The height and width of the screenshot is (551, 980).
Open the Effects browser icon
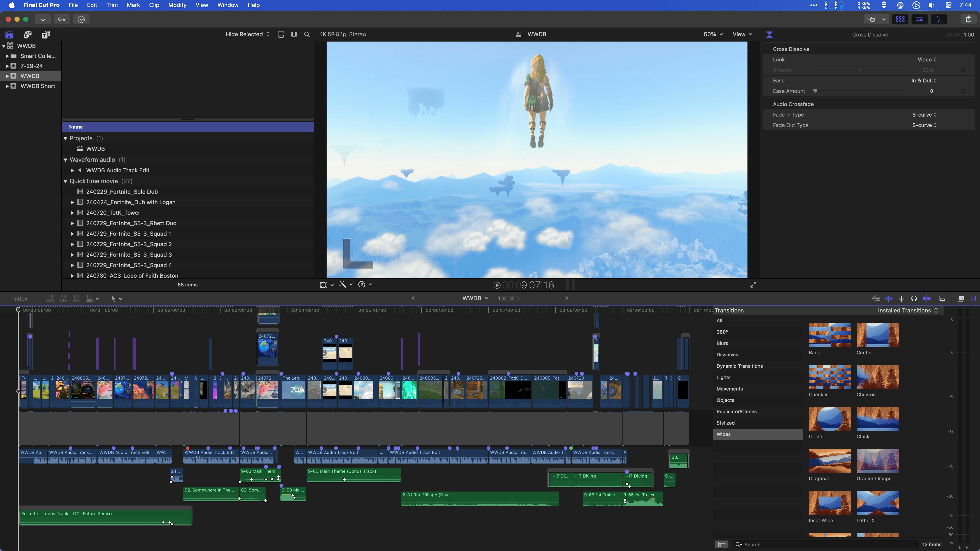click(961, 298)
